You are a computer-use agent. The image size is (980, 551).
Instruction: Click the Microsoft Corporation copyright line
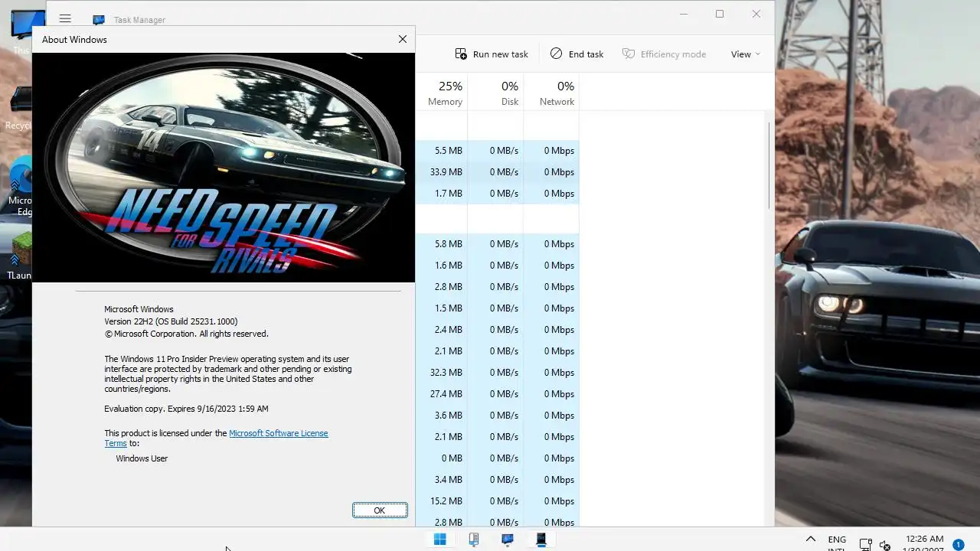coord(186,334)
